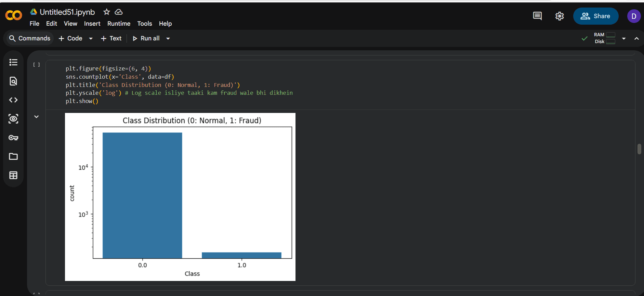Click the notebook vertical scrollbar thumb
The image size is (644, 296).
tap(639, 149)
